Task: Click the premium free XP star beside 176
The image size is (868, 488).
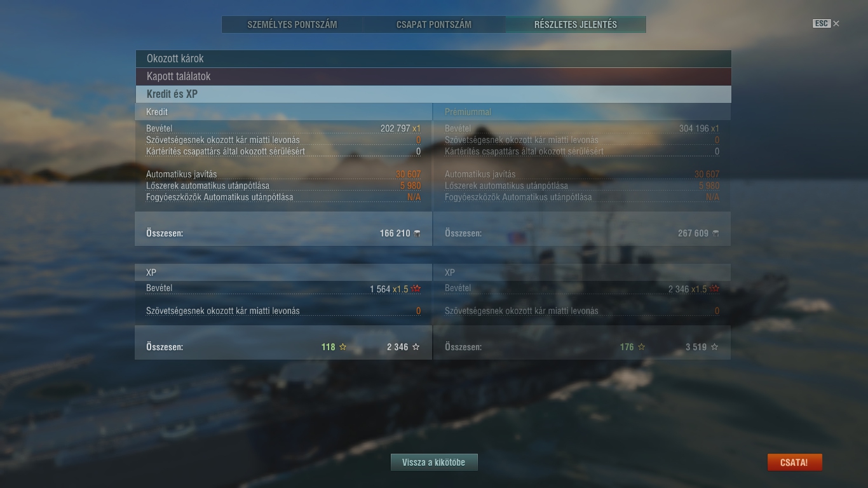Action: tap(641, 347)
